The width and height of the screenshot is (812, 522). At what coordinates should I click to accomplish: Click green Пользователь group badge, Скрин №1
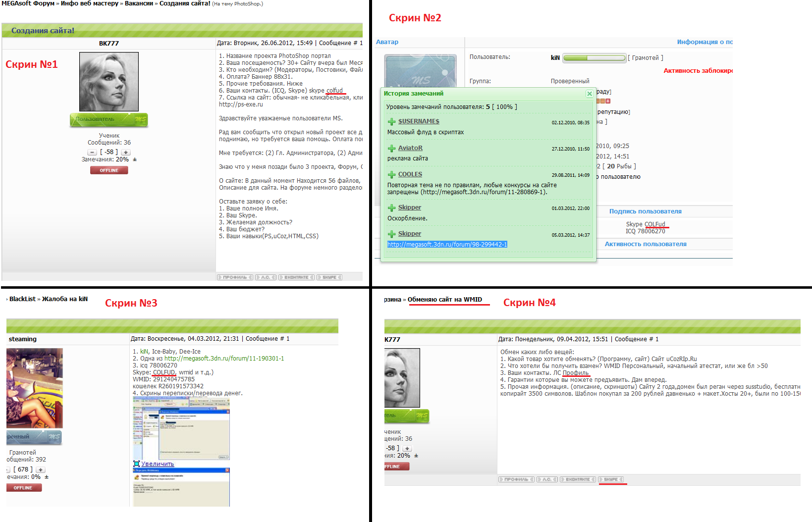tap(108, 119)
